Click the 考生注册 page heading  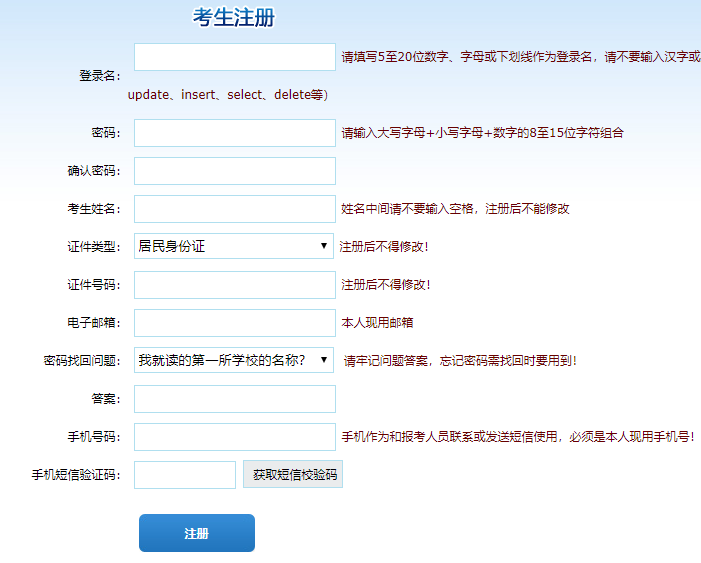coord(234,18)
